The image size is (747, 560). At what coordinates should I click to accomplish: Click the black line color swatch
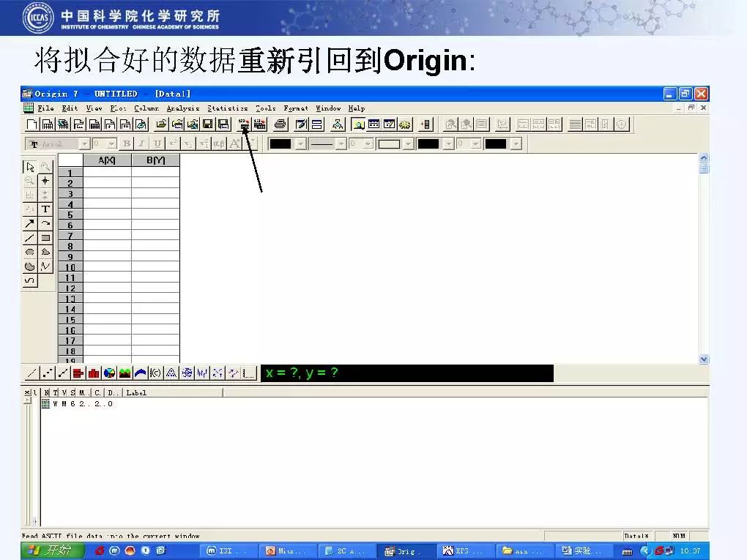pyautogui.click(x=280, y=143)
